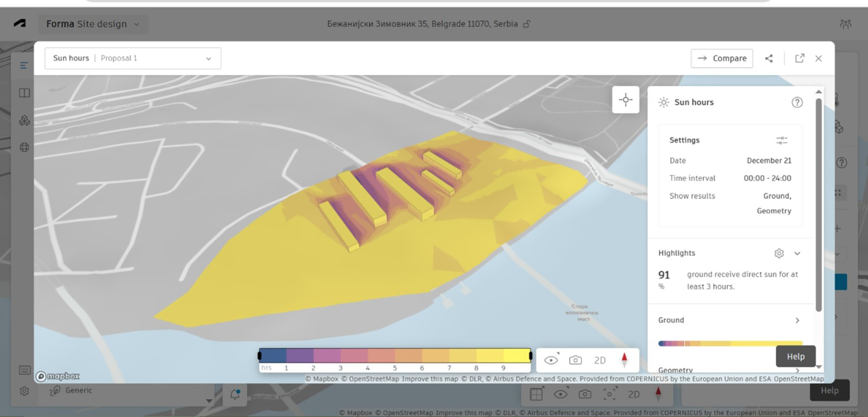
Task: Click the locate/recenter crosshair icon
Action: coord(626,100)
